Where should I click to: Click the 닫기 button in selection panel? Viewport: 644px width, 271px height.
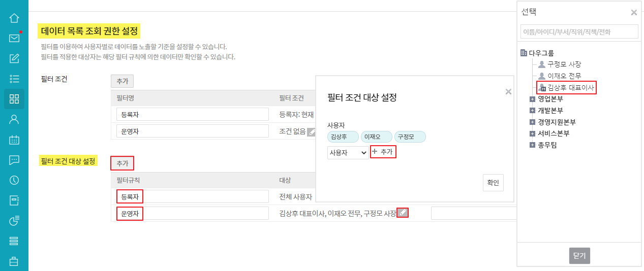(x=579, y=256)
